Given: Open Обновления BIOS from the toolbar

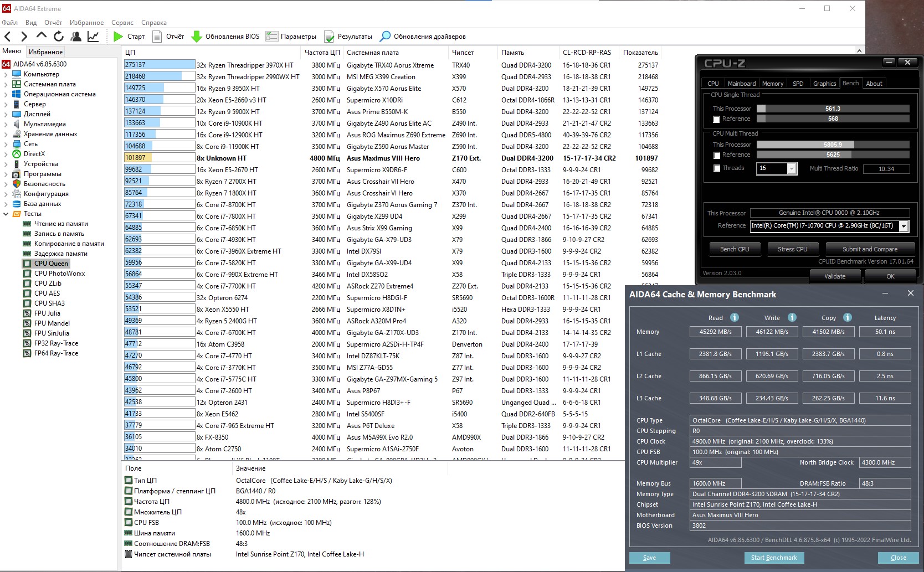Looking at the screenshot, I should pos(225,37).
